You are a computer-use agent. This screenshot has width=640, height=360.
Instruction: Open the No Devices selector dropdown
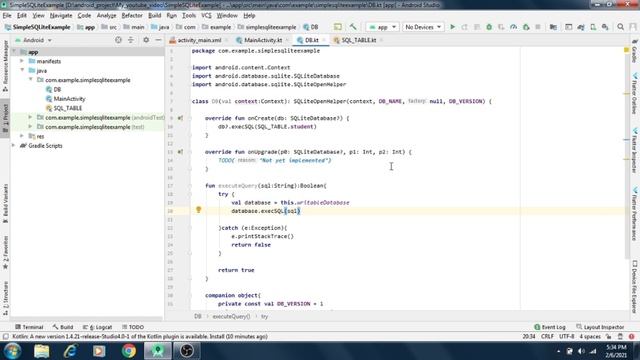point(423,27)
